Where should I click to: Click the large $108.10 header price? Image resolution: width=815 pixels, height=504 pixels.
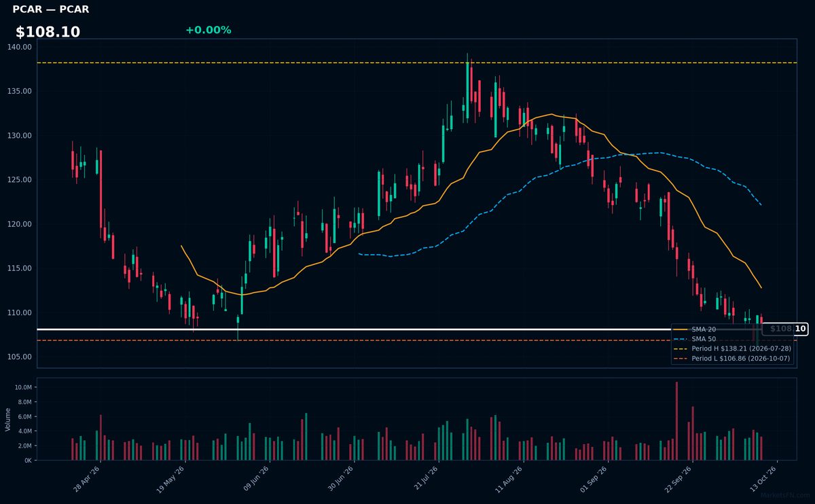point(48,32)
